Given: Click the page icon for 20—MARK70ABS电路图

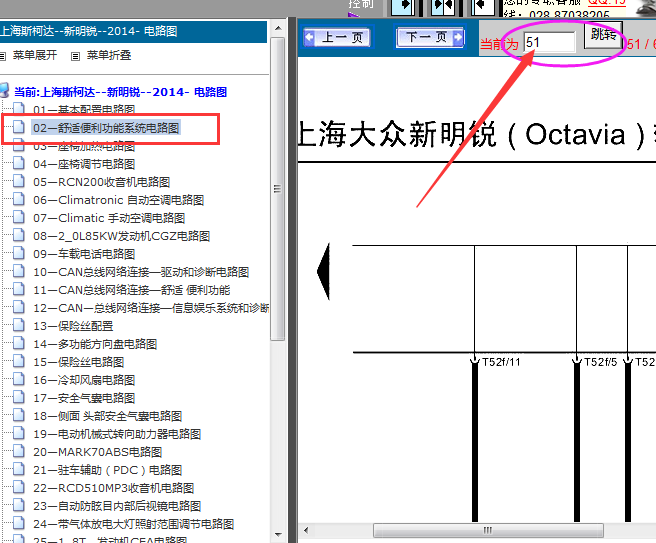Looking at the screenshot, I should pyautogui.click(x=18, y=451).
